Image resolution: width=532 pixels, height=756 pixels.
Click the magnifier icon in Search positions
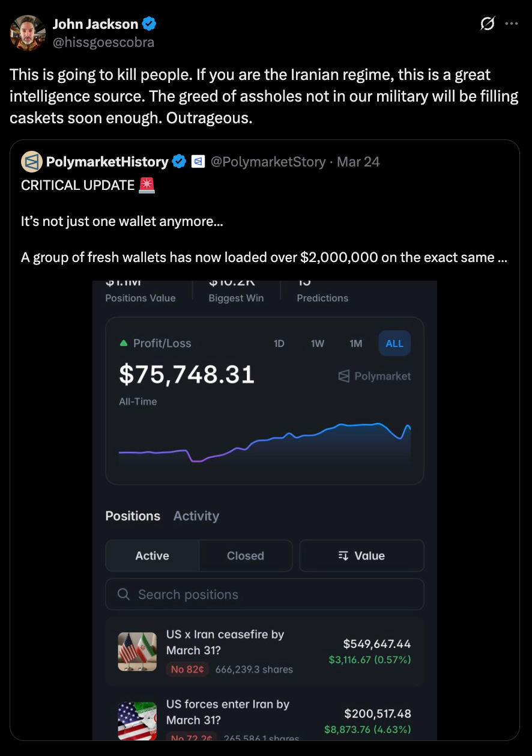[124, 594]
